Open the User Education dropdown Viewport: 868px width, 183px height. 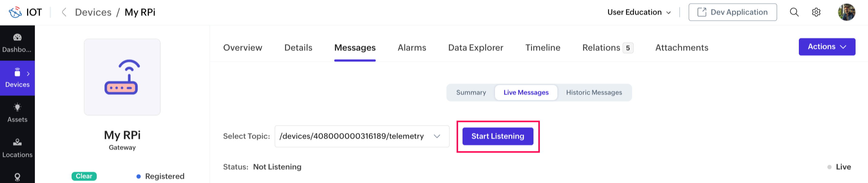[x=639, y=12]
